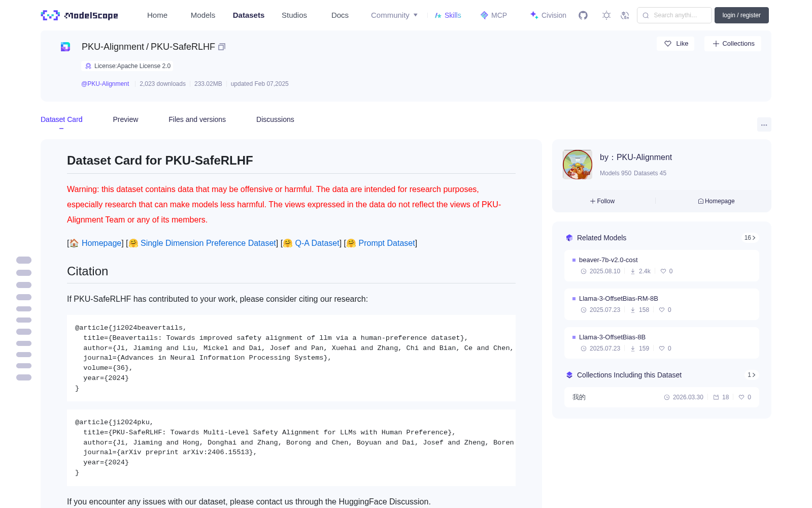Open the MCP link in header
The image size is (812, 508).
click(x=494, y=15)
